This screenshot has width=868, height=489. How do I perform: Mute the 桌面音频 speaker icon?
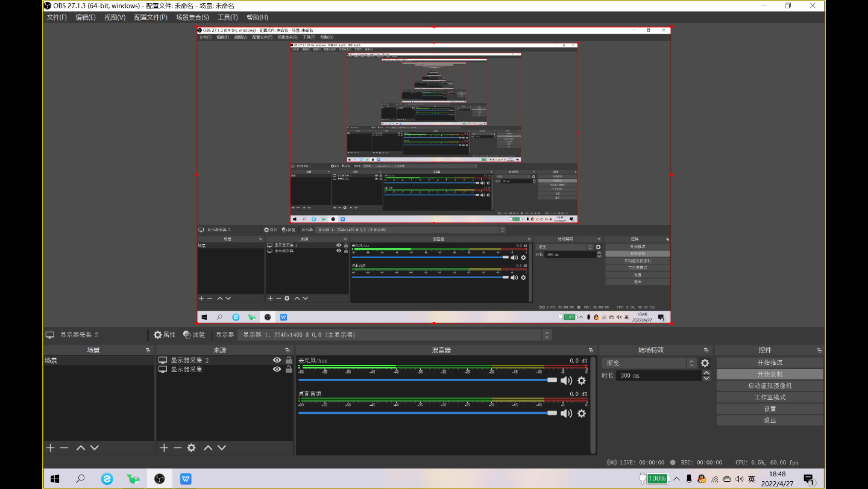[566, 414]
